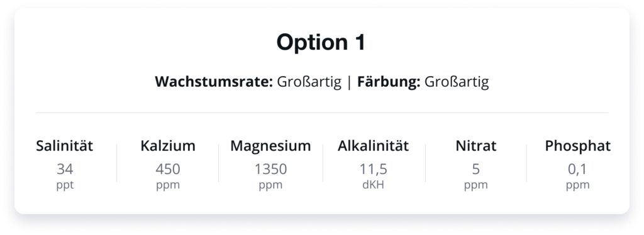644x235 pixels.
Task: Select the Alkalinität column header
Action: [374, 146]
